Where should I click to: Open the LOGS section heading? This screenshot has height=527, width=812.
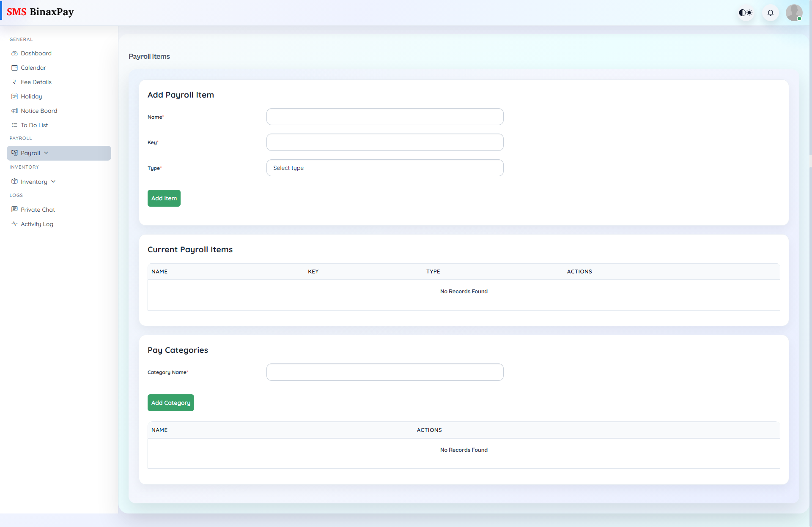16,195
